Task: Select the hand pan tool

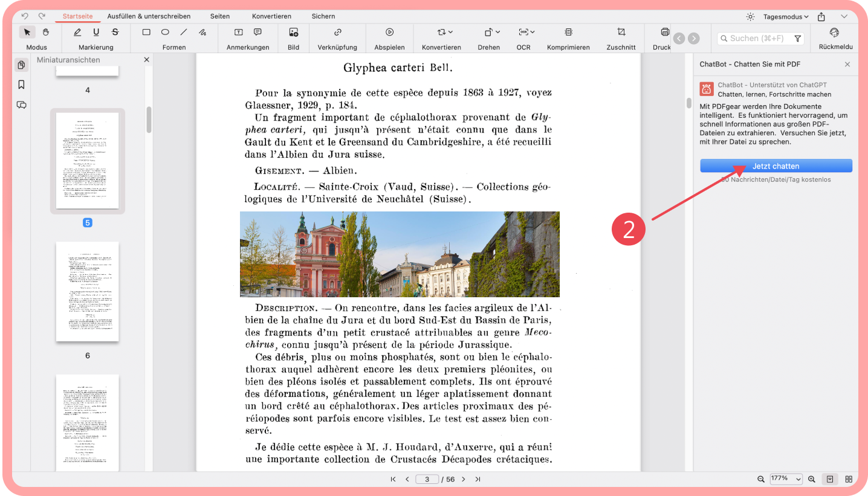Action: (x=46, y=32)
